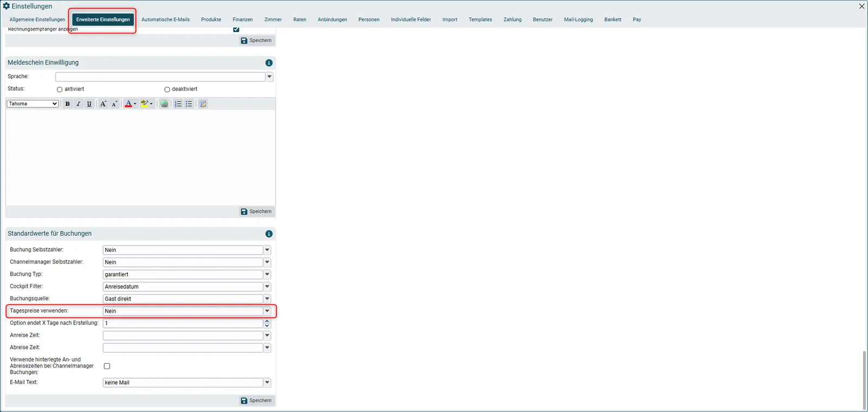Click the Anreise Zeit field
Image resolution: width=868 pixels, height=412 pixels.
pos(183,335)
